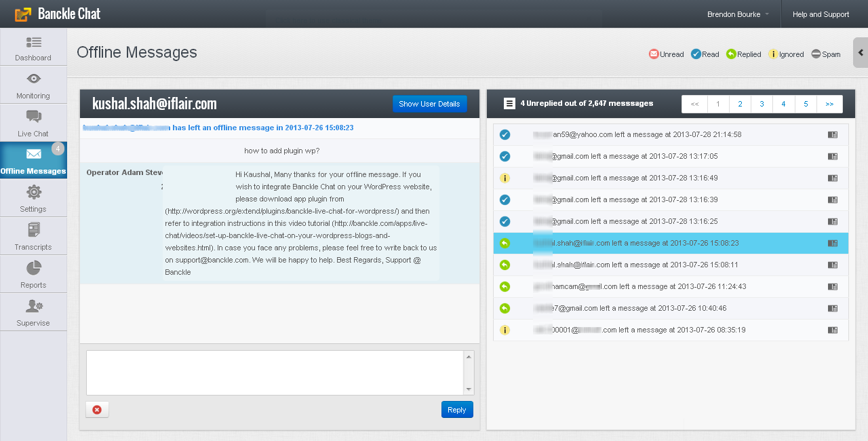Click reply box scrollbar down arrow
This screenshot has height=441, width=868.
[469, 389]
